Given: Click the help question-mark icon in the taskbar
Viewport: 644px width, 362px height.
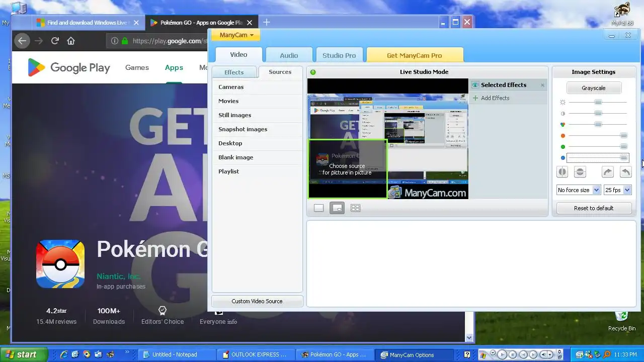Looking at the screenshot, I should 467,354.
